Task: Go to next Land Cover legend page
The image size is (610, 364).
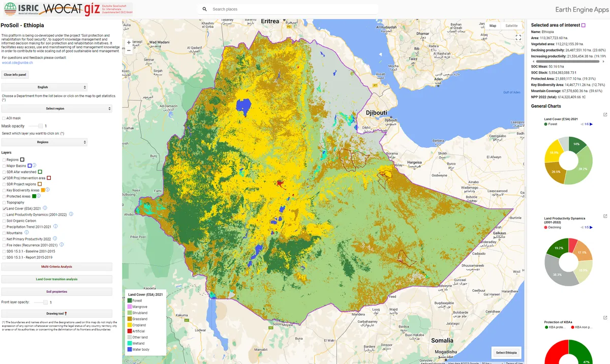Action: pyautogui.click(x=591, y=124)
